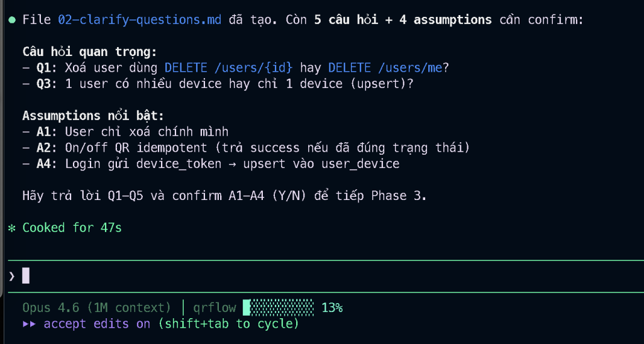Click the double-arrow accept edits icon
Screen dimensions: 644x344
[29, 324]
